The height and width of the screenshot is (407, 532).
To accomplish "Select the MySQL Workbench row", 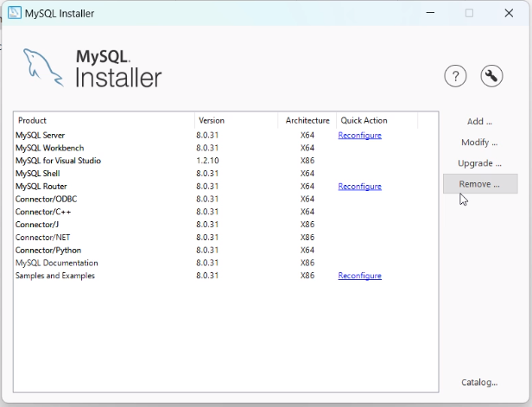I will pos(225,148).
